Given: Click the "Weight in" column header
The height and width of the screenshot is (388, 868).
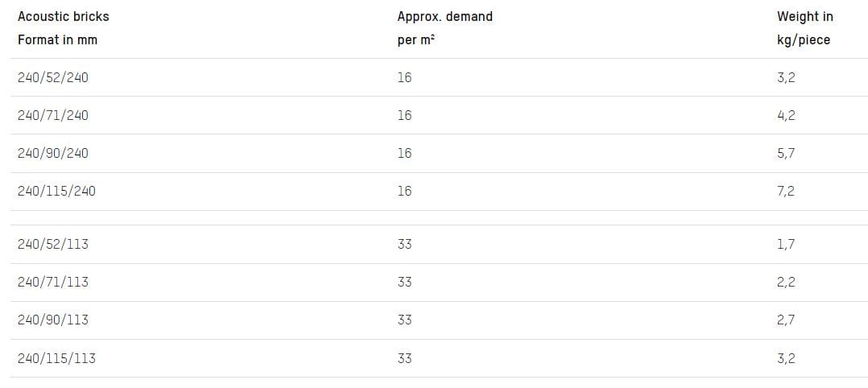Looking at the screenshot, I should click(804, 16).
